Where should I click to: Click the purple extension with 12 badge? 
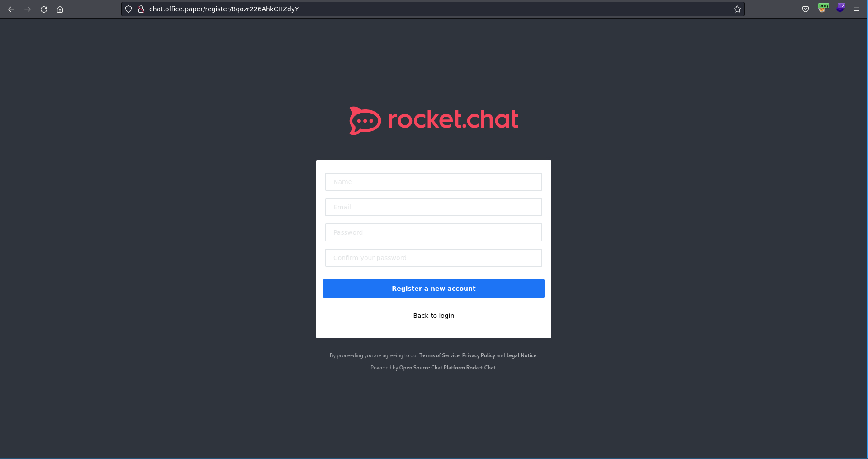click(840, 8)
